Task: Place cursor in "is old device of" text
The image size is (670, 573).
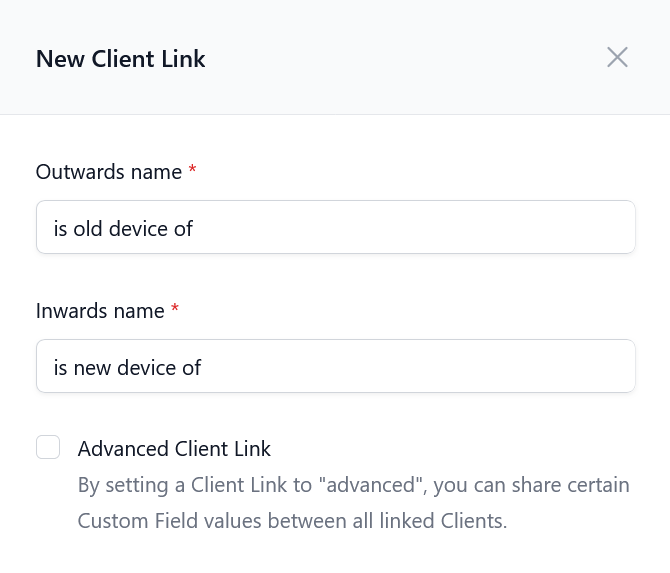Action: pos(123,229)
